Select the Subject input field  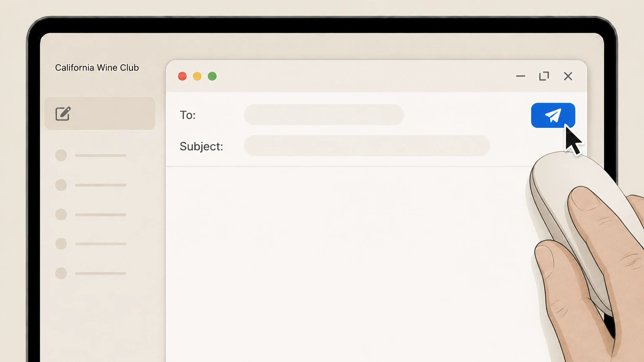[367, 146]
